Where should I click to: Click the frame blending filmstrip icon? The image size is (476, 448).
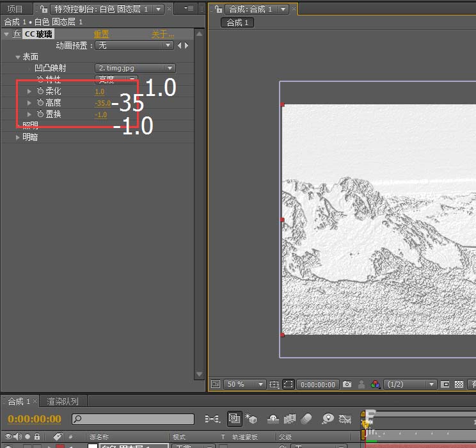(290, 419)
